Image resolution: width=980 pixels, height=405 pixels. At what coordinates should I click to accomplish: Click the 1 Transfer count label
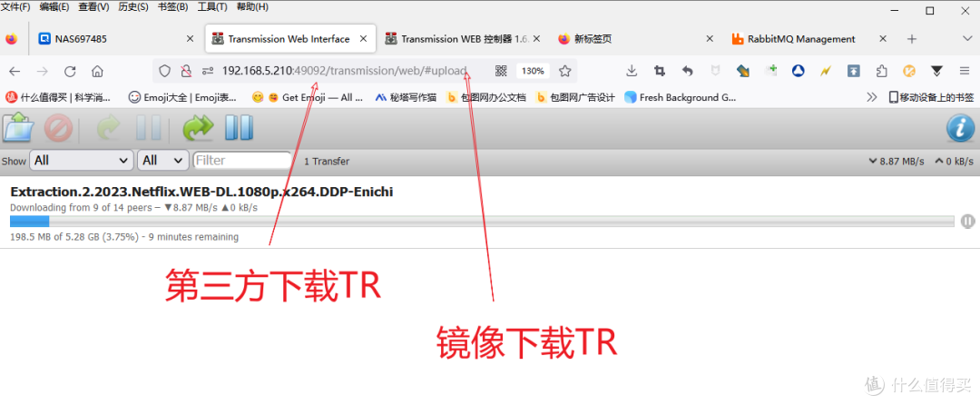point(327,162)
